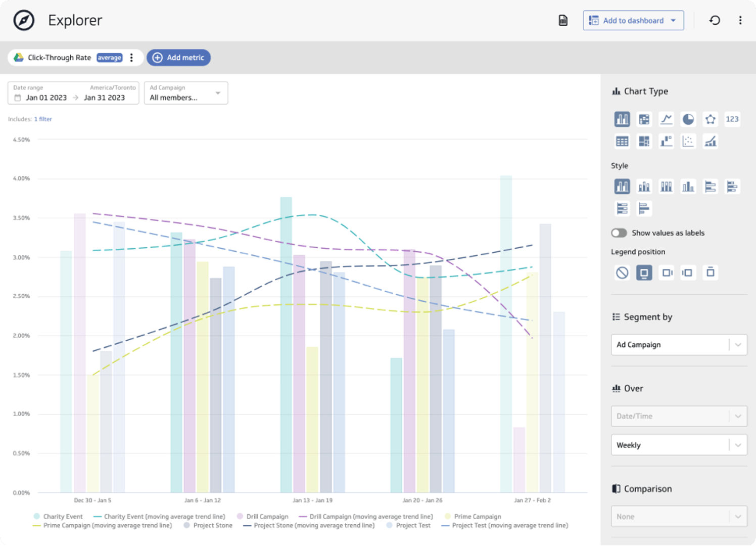Expand the Add to dashboard arrow

673,21
